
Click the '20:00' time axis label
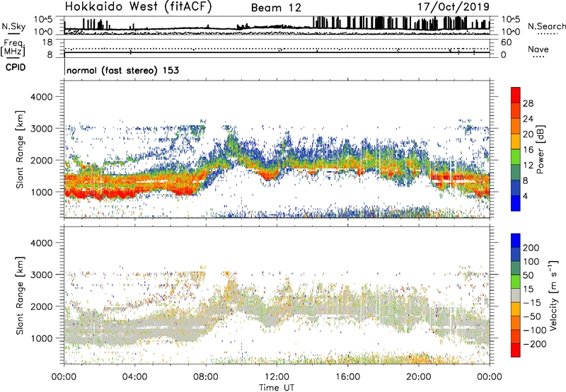coord(418,377)
